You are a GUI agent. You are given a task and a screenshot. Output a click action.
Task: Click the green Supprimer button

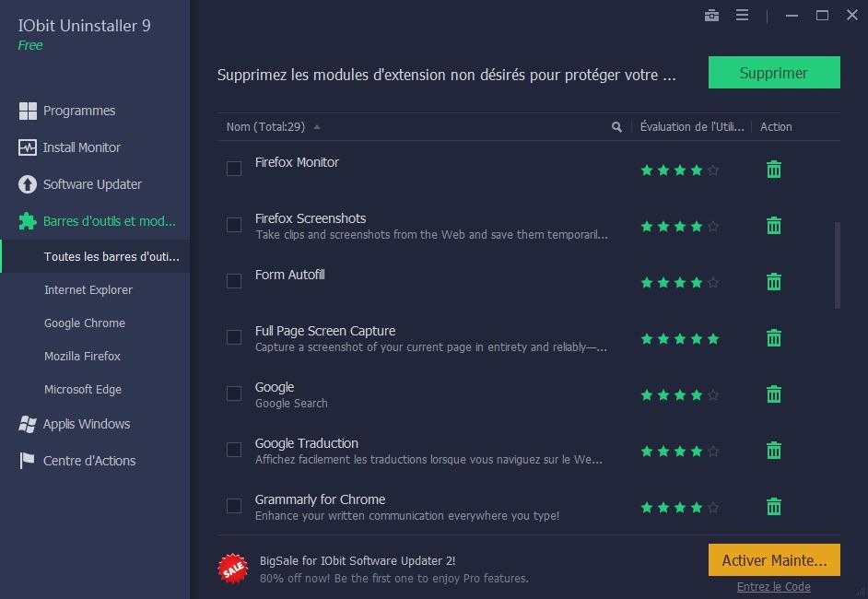pyautogui.click(x=774, y=73)
